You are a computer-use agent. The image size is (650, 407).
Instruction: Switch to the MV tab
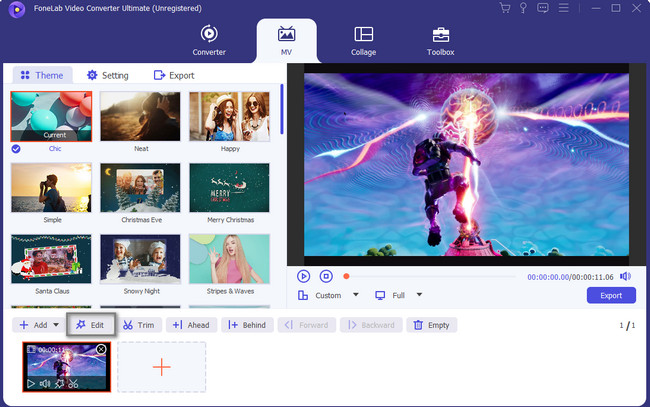(x=286, y=40)
